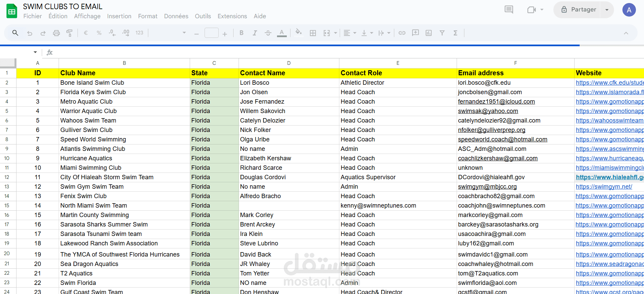Screen dimensions: 644x294
Task: Select the cell Bone Island Swim Club
Action: click(x=124, y=83)
